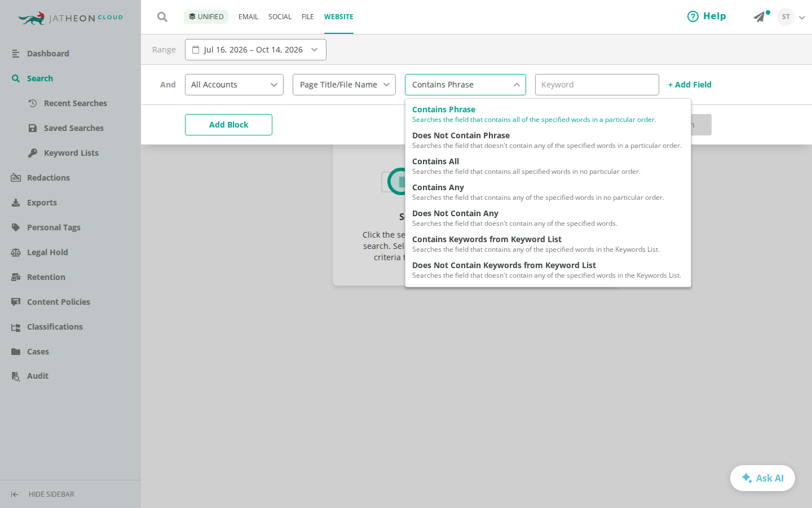Select the Website tab
The image size is (812, 508).
339,17
